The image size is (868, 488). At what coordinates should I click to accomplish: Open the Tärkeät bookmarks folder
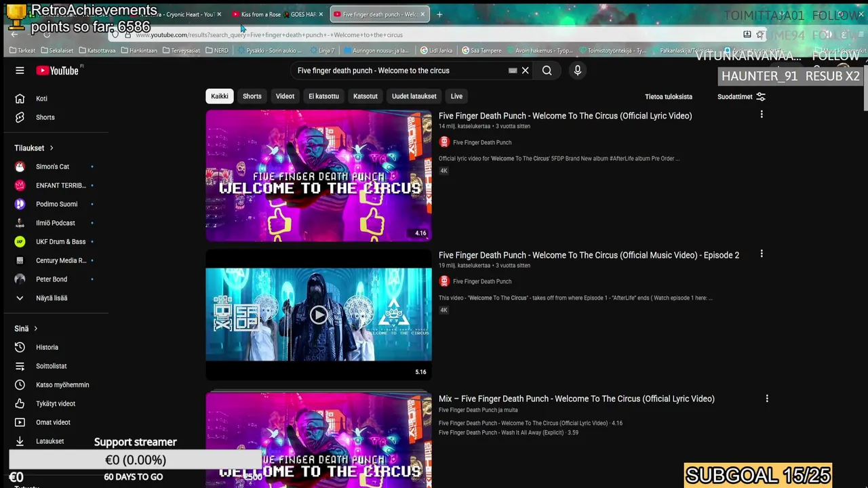22,50
